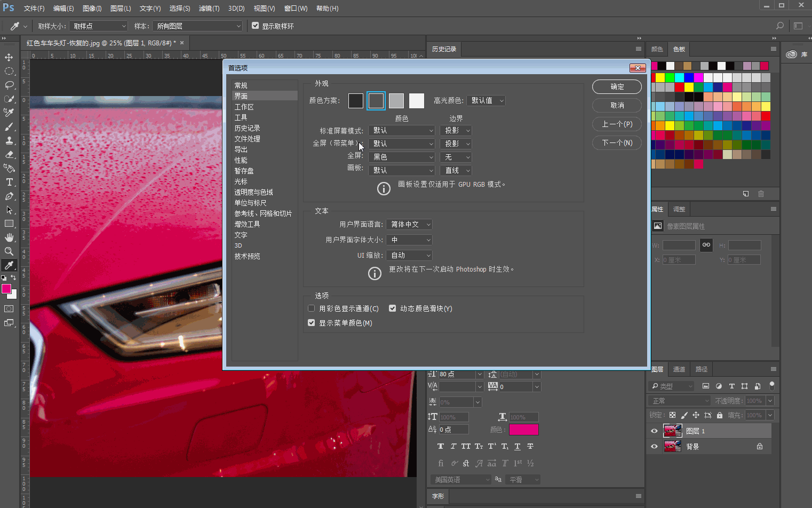This screenshot has width=812, height=508.
Task: Click 取消 button in preferences
Action: tap(617, 105)
